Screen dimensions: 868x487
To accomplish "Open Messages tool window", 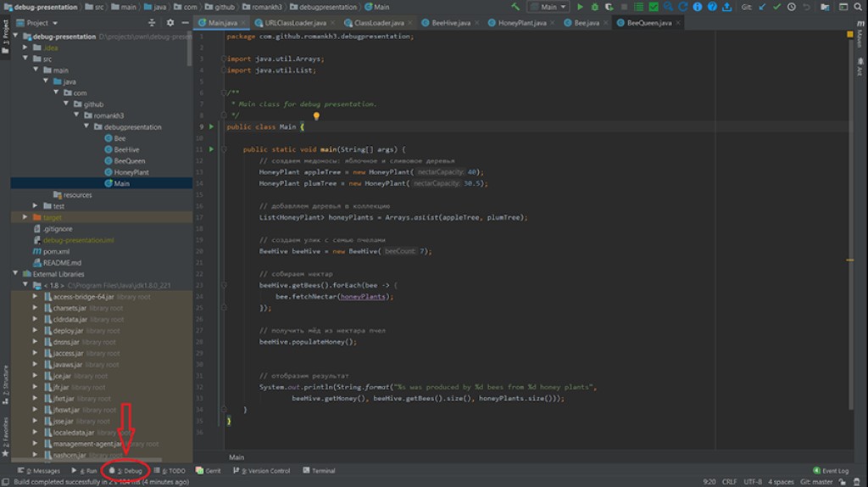I will [38, 471].
